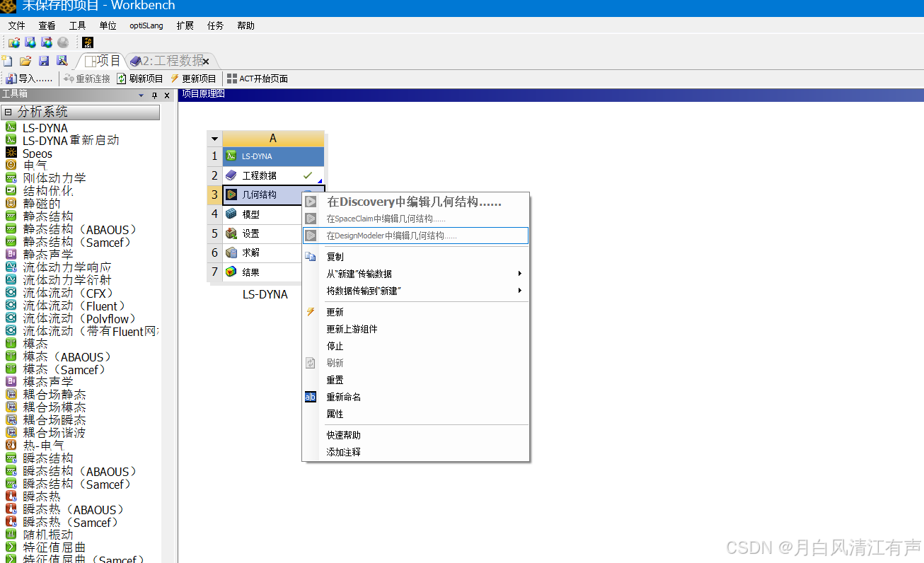
Task: Choose 在SpaceClaim中编辑几何结构 from context menu
Action: (415, 219)
